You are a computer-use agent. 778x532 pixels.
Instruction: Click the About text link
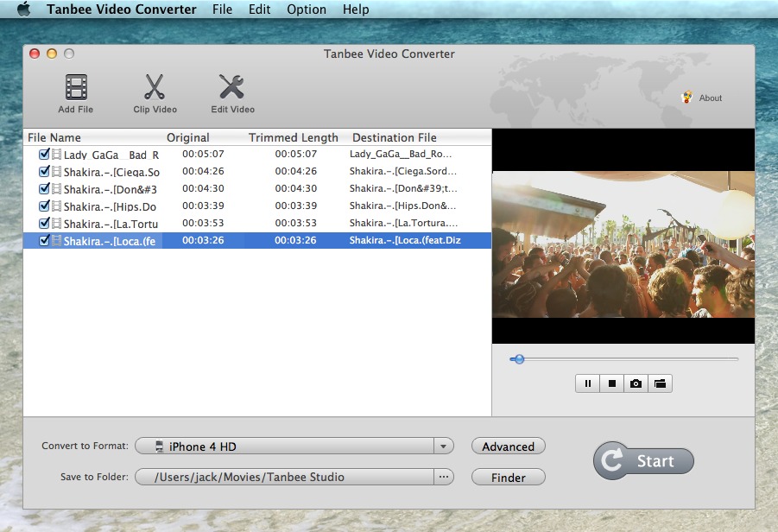pyautogui.click(x=711, y=98)
